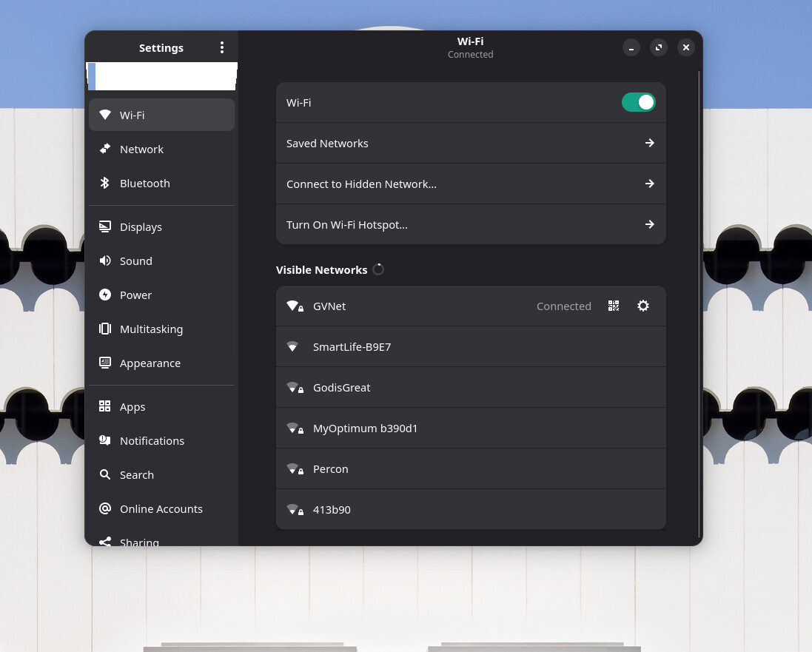
Task: Open Saved Networks arrow
Action: 649,144
